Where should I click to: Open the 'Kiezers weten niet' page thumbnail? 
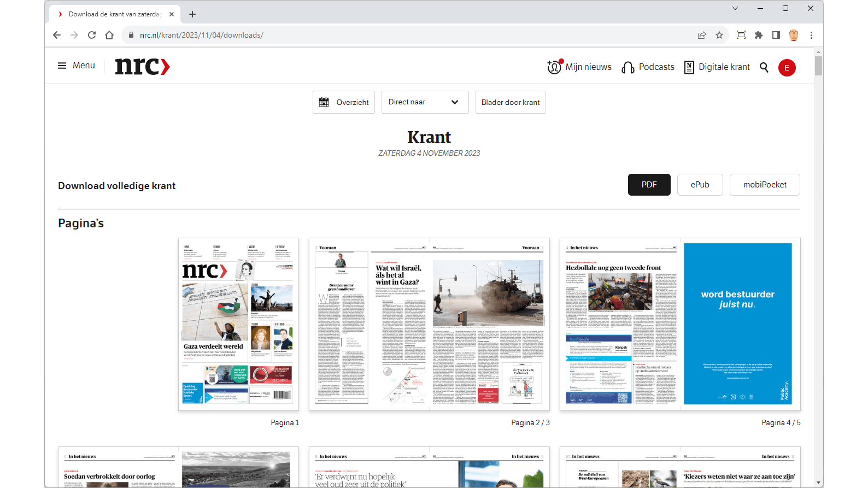coord(680,467)
